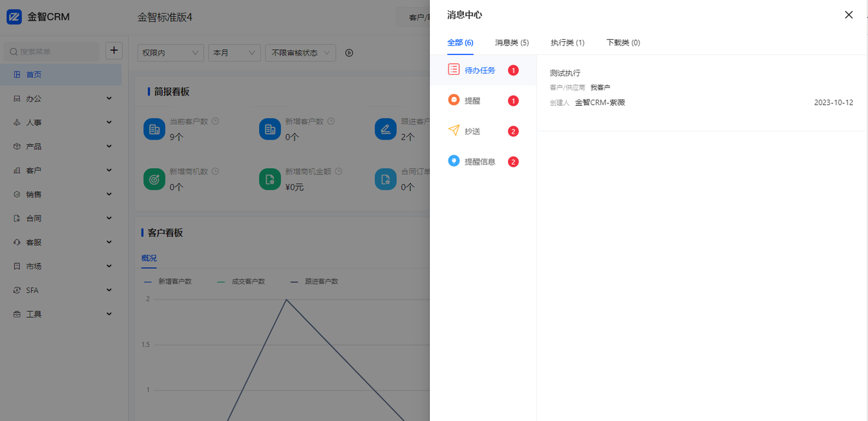Click the clock icon beside 新增商机金额
Image resolution: width=868 pixels, height=421 pixels.
click(x=338, y=172)
